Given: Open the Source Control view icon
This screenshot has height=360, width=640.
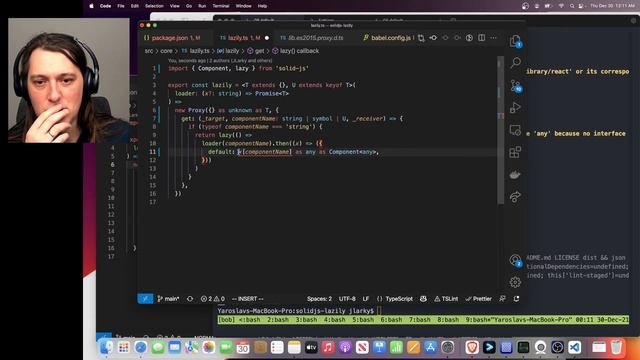Looking at the screenshot, I should (516, 85).
